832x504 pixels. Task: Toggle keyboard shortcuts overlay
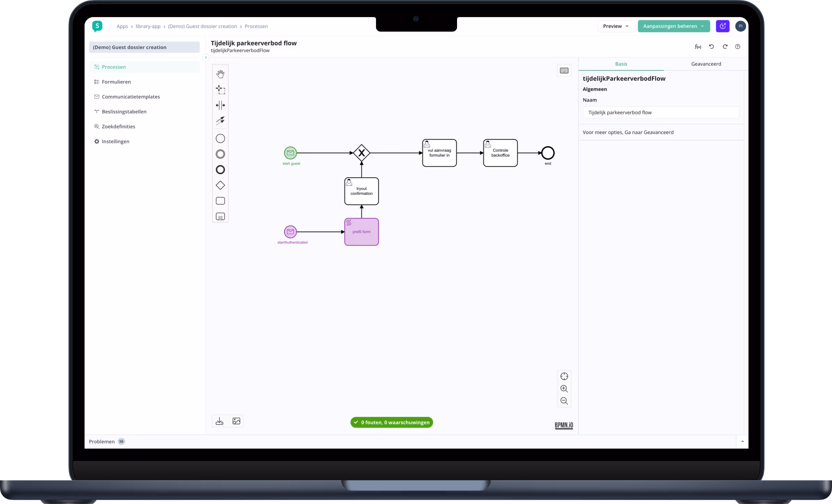564,71
